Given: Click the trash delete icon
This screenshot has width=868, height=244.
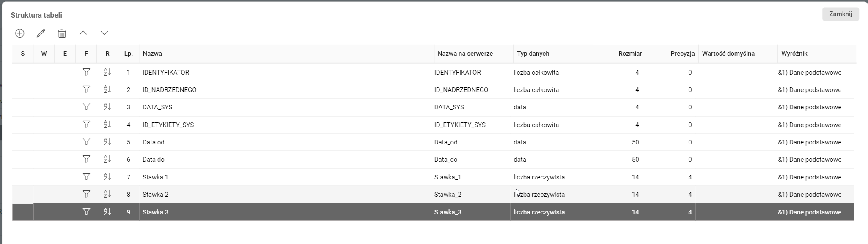Looking at the screenshot, I should tap(62, 33).
